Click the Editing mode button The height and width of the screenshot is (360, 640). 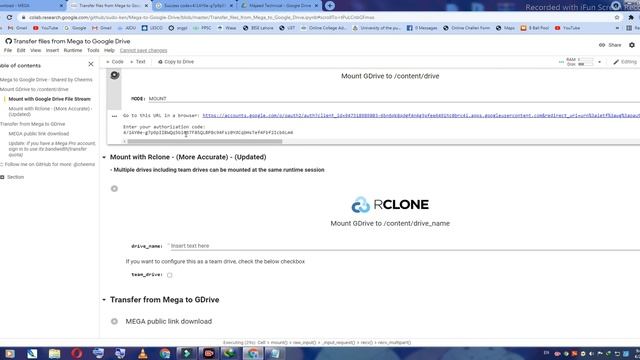[x=625, y=62]
